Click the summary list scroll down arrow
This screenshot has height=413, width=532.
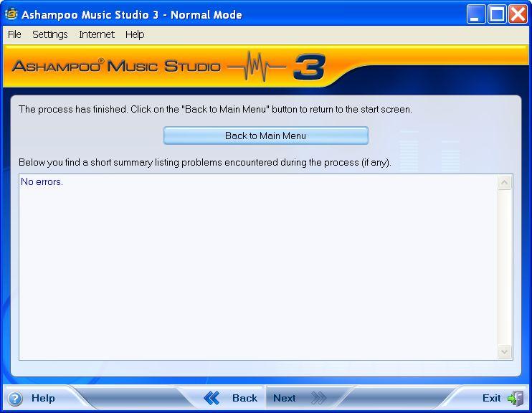[x=505, y=351]
